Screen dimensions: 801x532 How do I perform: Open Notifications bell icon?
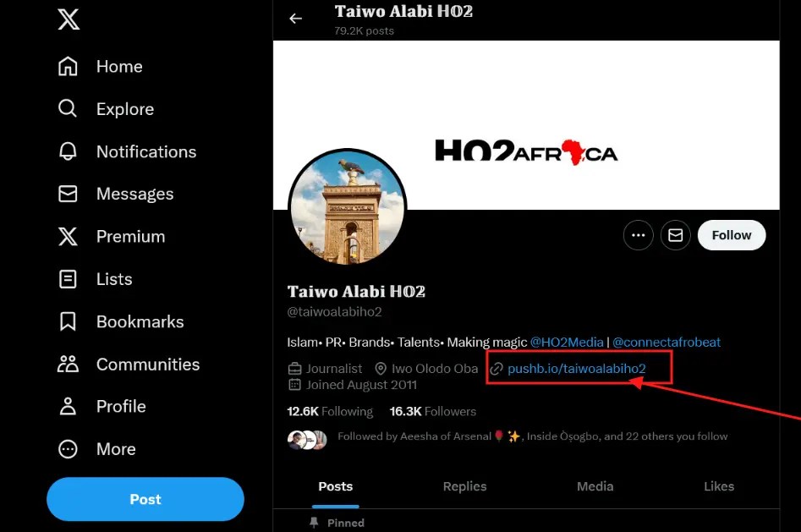click(68, 151)
